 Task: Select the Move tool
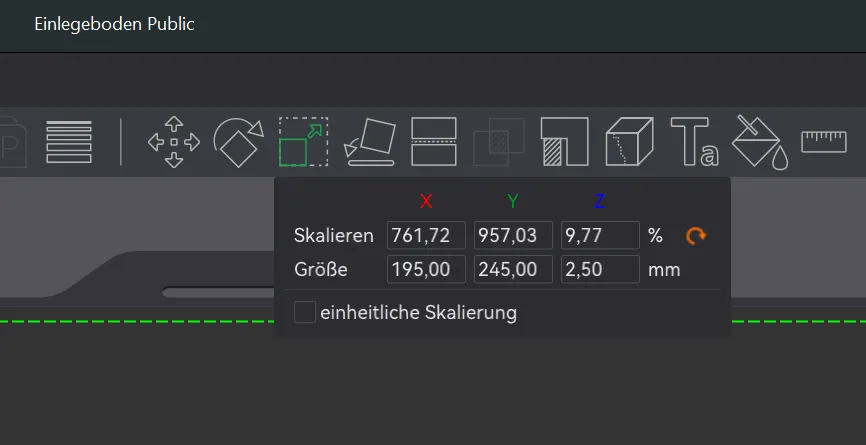coord(174,142)
